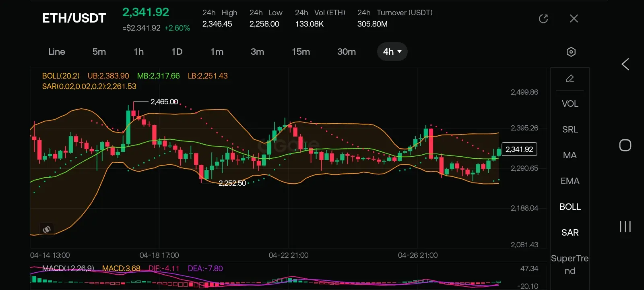The image size is (644, 290).
Task: Tap the boxed 2,341.92 current price tag
Action: point(519,149)
